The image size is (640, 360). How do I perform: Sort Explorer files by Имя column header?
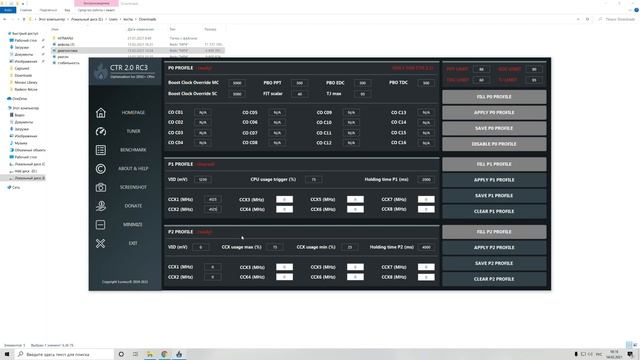55,29
